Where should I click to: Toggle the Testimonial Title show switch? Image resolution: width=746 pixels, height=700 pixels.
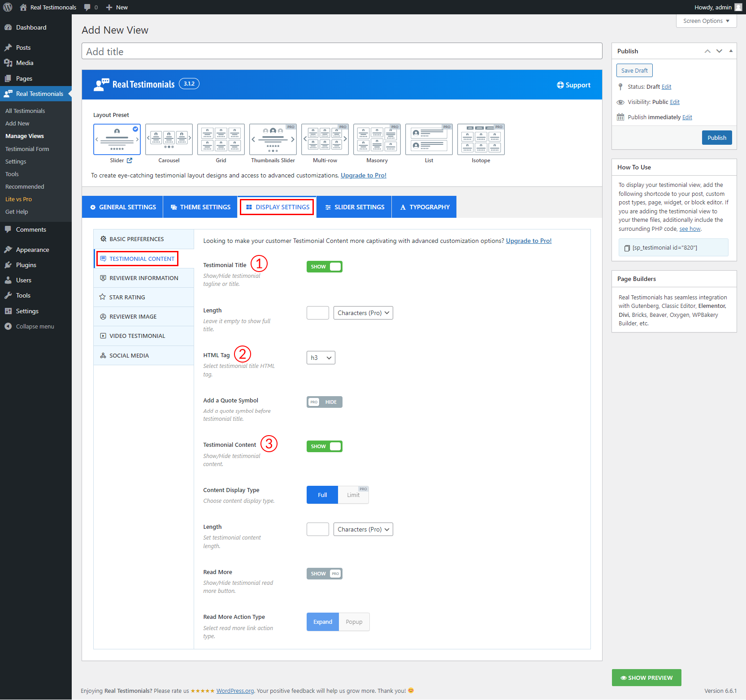pyautogui.click(x=324, y=267)
